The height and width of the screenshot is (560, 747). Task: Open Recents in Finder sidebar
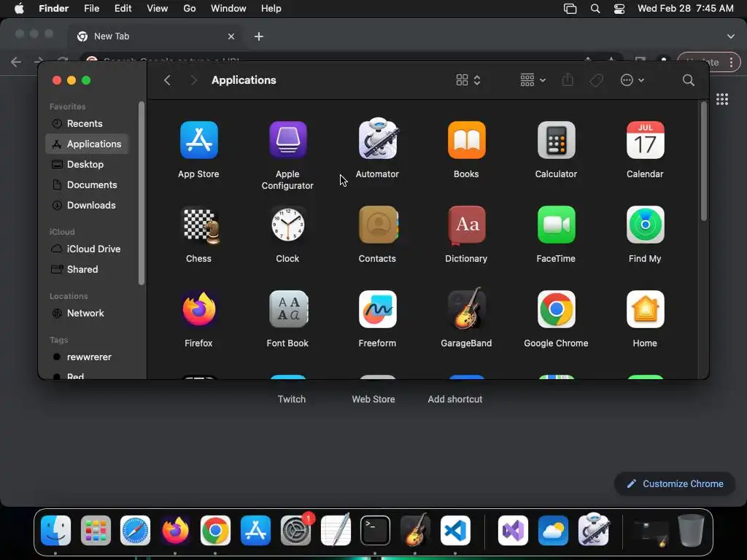click(88, 123)
